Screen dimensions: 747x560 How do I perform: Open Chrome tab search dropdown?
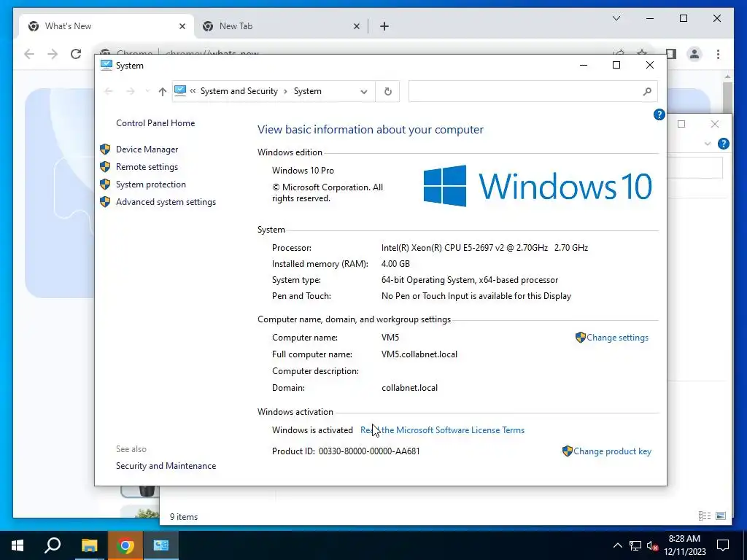(616, 18)
